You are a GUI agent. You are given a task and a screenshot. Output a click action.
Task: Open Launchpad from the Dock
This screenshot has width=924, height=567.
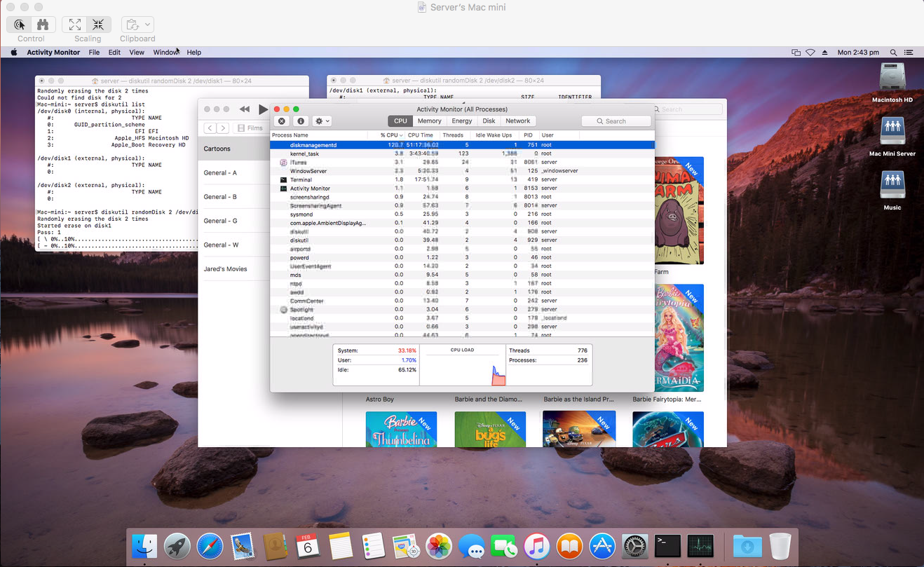[177, 546]
